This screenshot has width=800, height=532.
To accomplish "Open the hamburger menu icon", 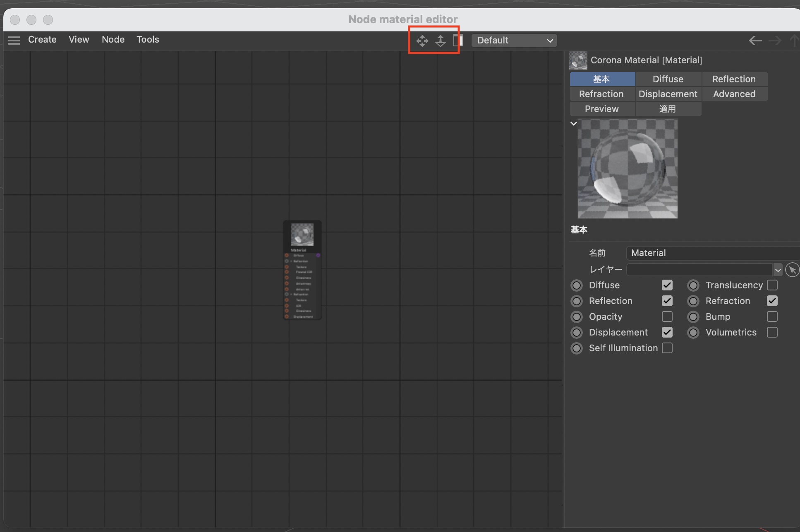I will coord(14,40).
